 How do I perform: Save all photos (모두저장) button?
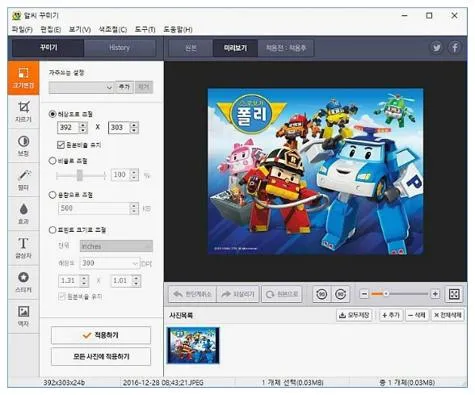[x=354, y=315]
